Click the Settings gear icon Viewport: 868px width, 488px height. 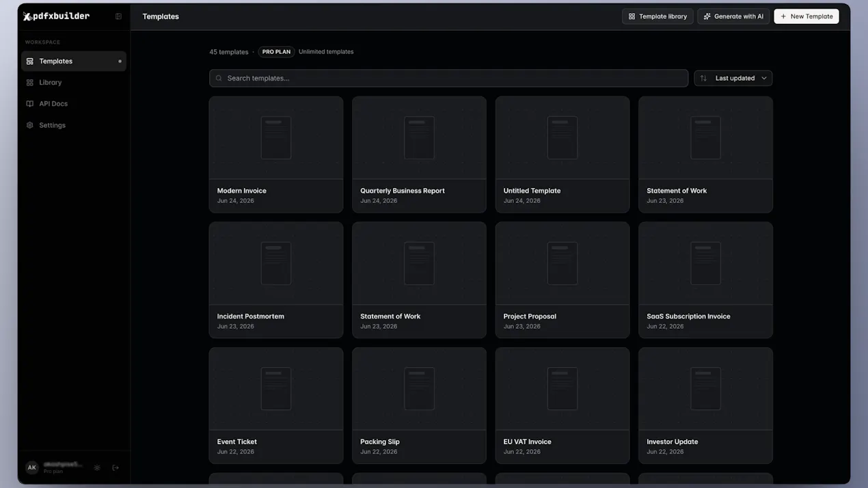click(x=29, y=125)
